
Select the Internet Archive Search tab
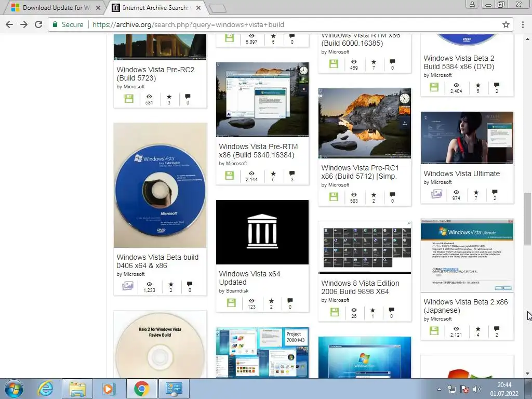155,7
